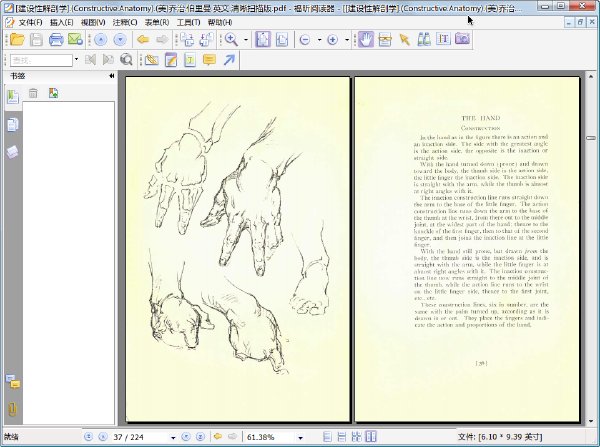Open the 工具(T) menu

click(x=188, y=23)
